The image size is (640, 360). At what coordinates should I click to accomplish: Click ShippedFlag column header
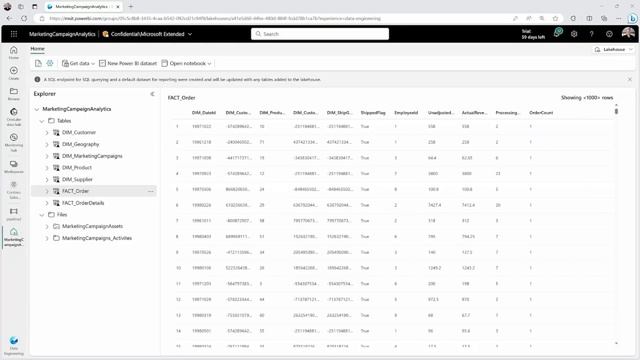point(373,113)
